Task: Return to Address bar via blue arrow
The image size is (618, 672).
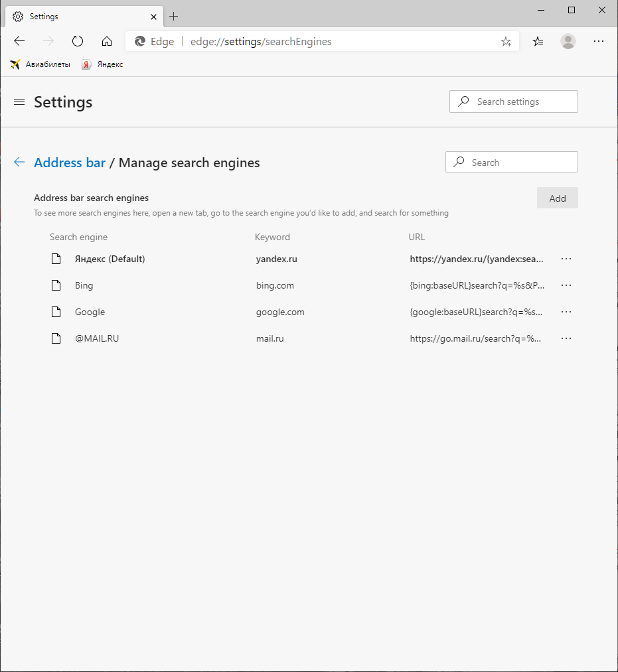Action: (x=19, y=162)
